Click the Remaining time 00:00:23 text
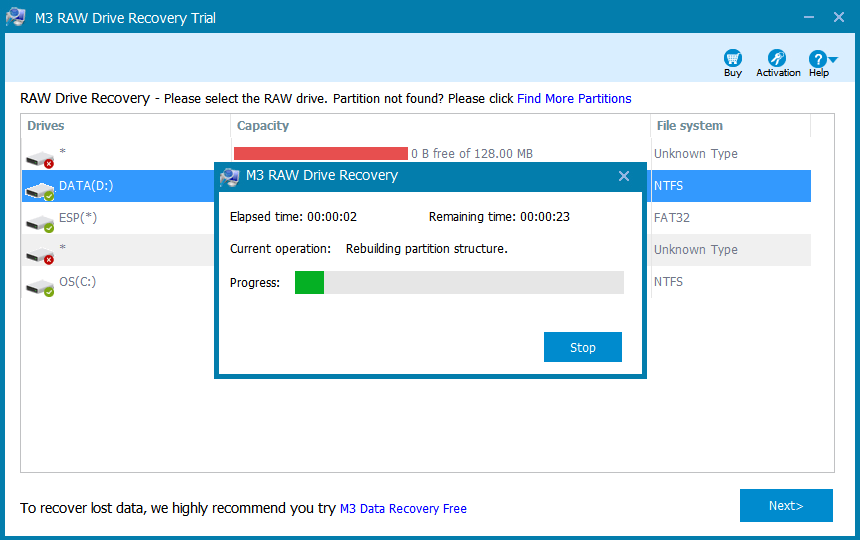This screenshot has width=860, height=540. [499, 217]
